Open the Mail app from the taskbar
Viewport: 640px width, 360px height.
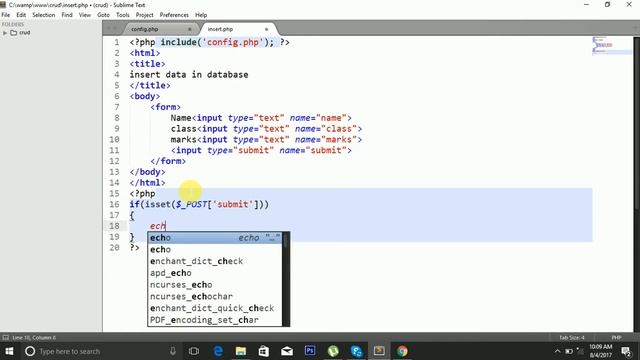click(287, 351)
